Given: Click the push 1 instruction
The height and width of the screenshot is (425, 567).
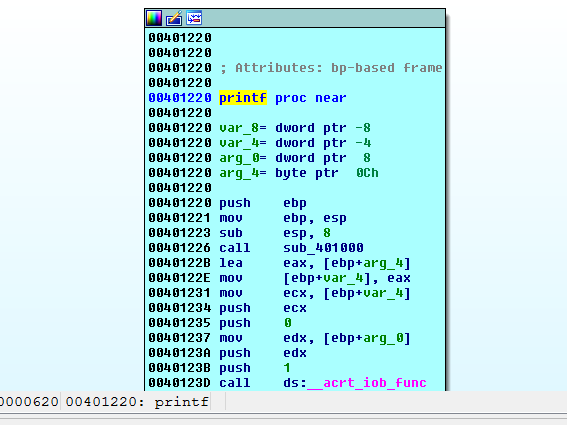Looking at the screenshot, I should tap(255, 368).
